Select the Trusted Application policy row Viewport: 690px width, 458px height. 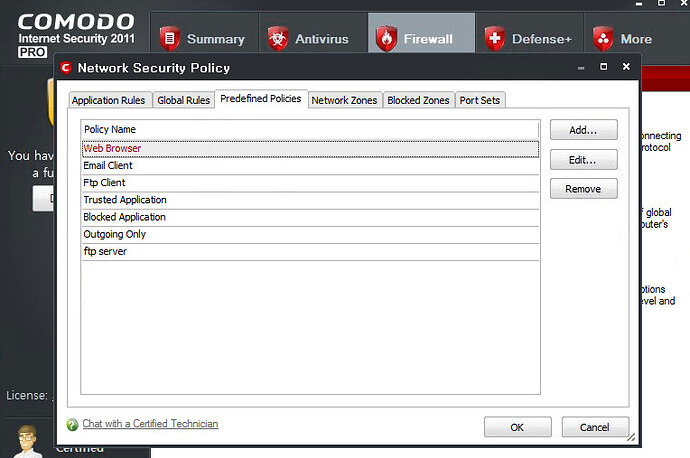310,200
